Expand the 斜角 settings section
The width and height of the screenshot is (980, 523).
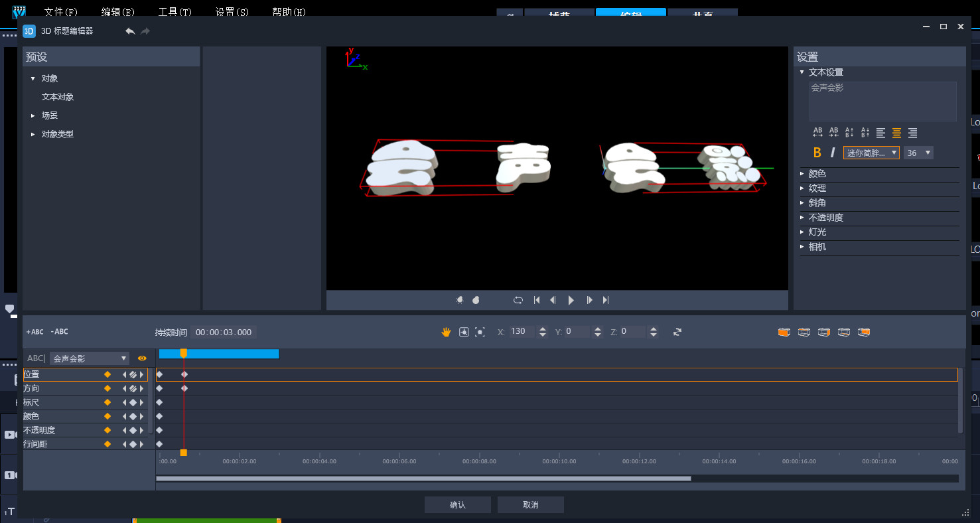(x=802, y=203)
